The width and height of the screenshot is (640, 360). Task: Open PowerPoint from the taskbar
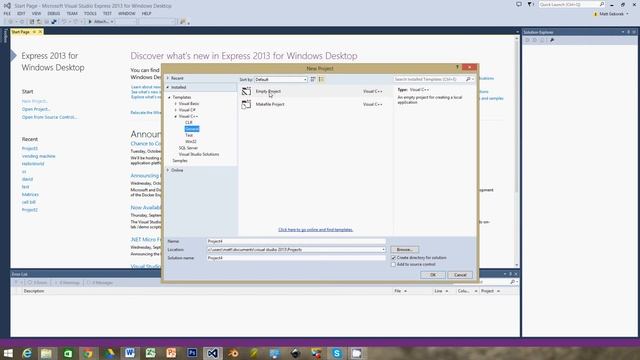(171, 353)
